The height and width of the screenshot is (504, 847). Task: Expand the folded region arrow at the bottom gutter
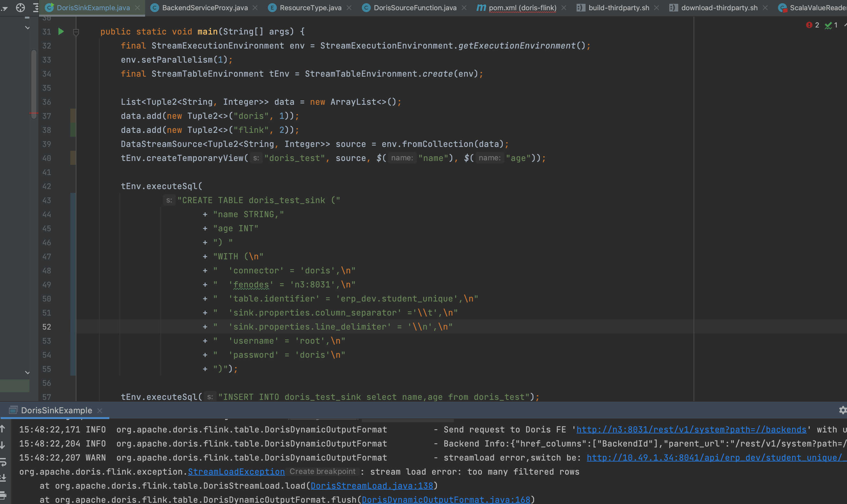(28, 372)
